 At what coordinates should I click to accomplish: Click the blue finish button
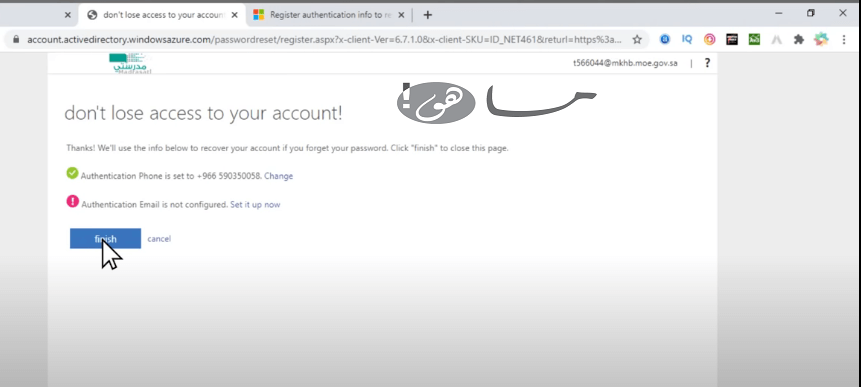coord(105,238)
